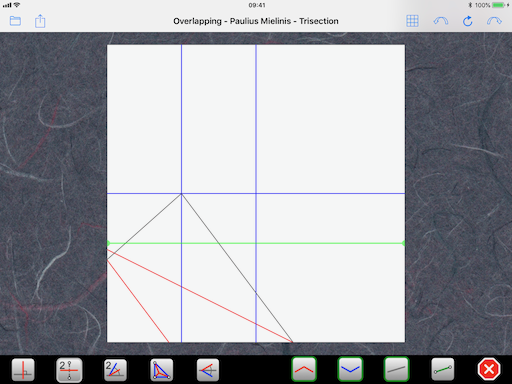Tap the circular reset/refresh icon
Screen dimensions: 512x384
(467, 21)
